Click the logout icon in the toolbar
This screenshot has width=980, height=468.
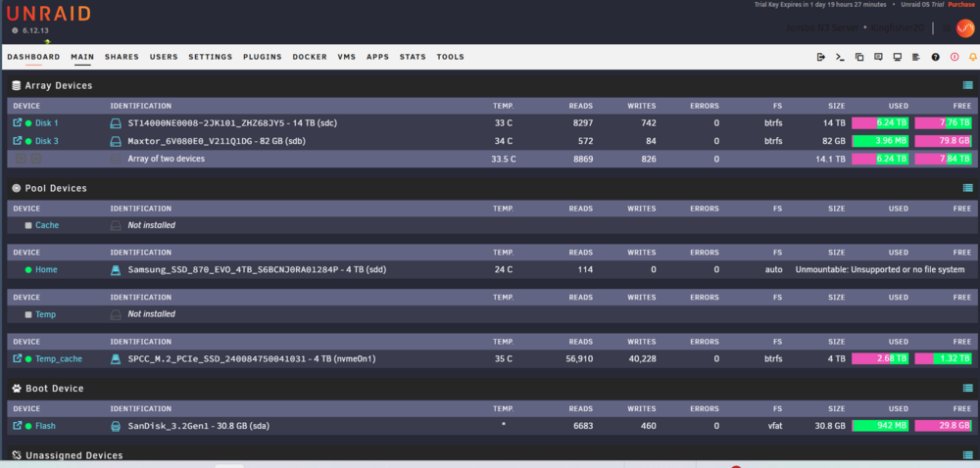(x=821, y=57)
